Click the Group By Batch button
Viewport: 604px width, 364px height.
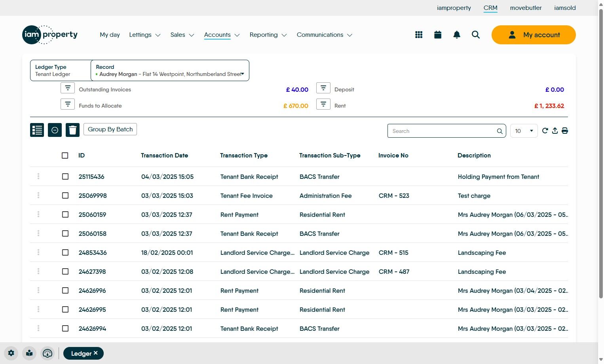pyautogui.click(x=110, y=129)
